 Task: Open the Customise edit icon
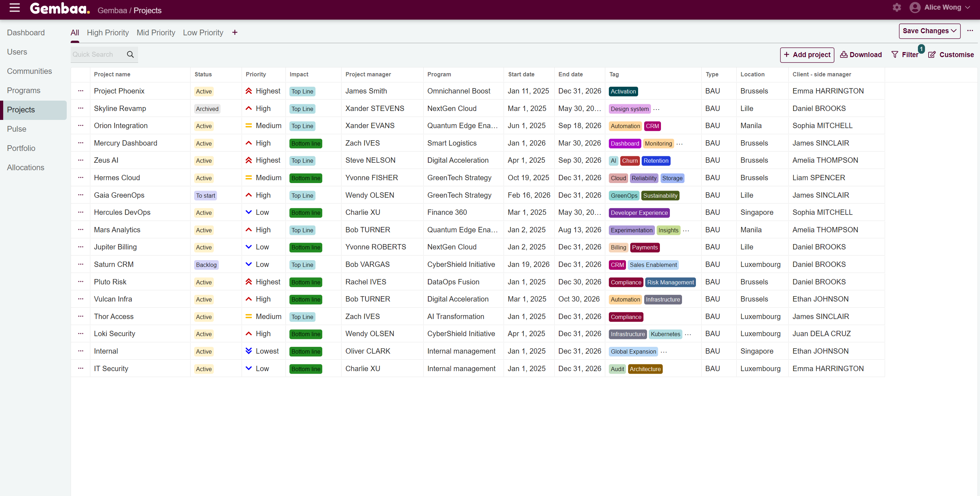coord(932,55)
